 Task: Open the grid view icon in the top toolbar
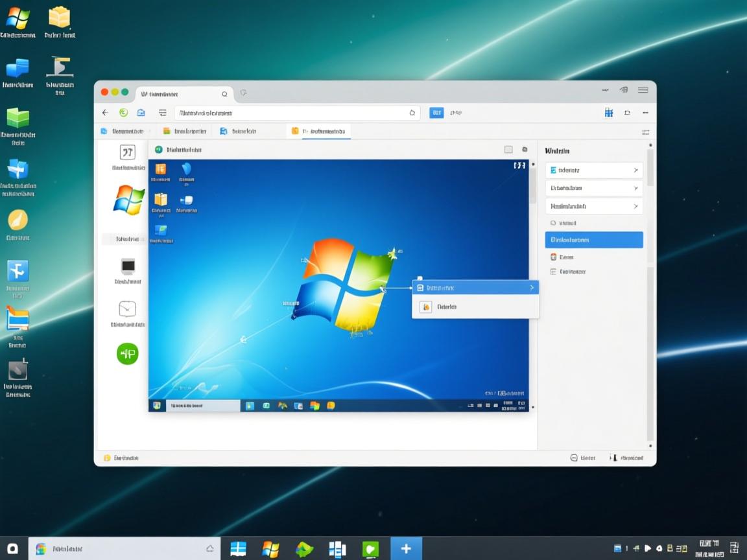click(609, 112)
